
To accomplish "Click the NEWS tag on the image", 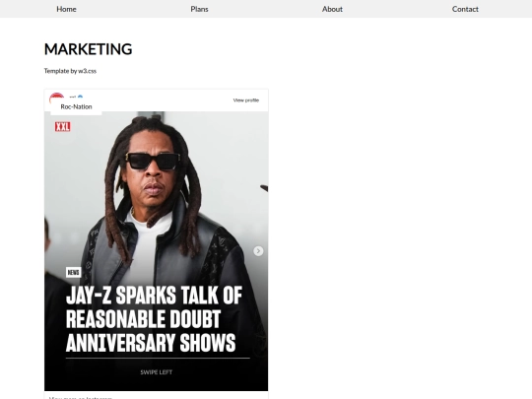I will [73, 273].
